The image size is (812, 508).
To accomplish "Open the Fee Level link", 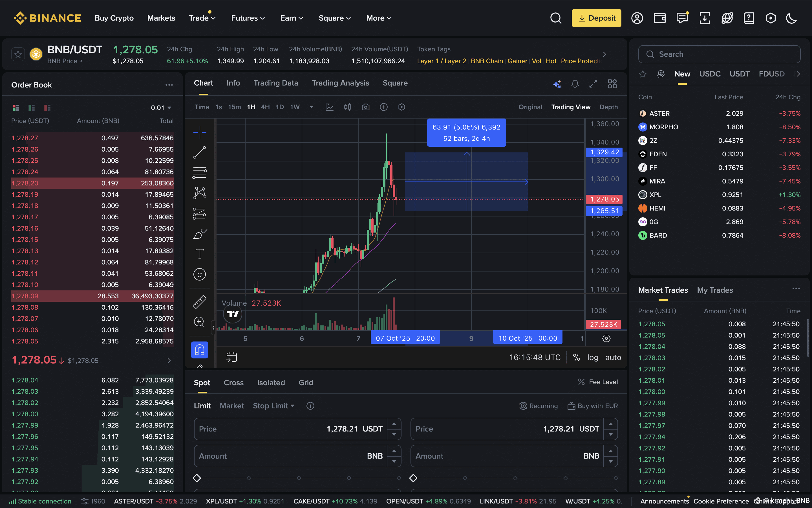I will [598, 382].
